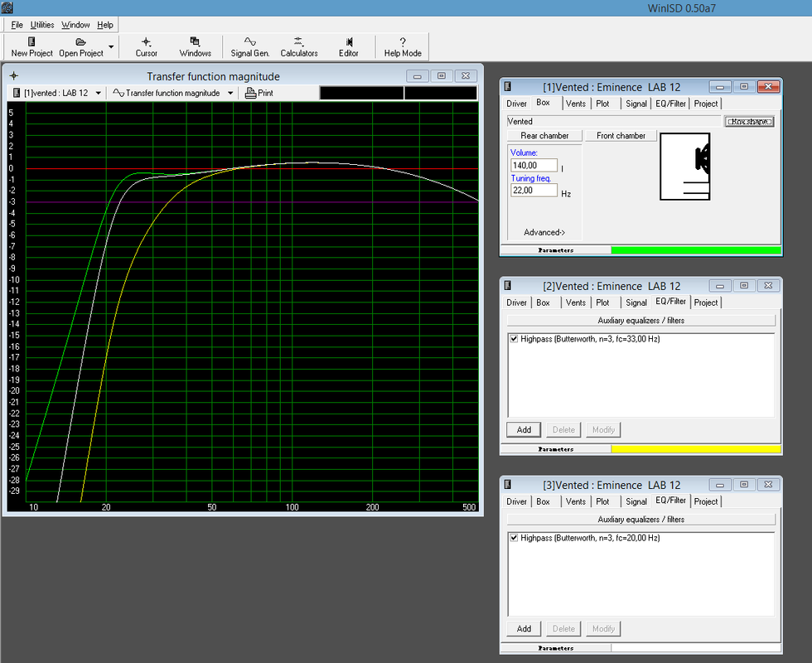Click the green color bar of project [1]
812x663 pixels.
point(696,250)
